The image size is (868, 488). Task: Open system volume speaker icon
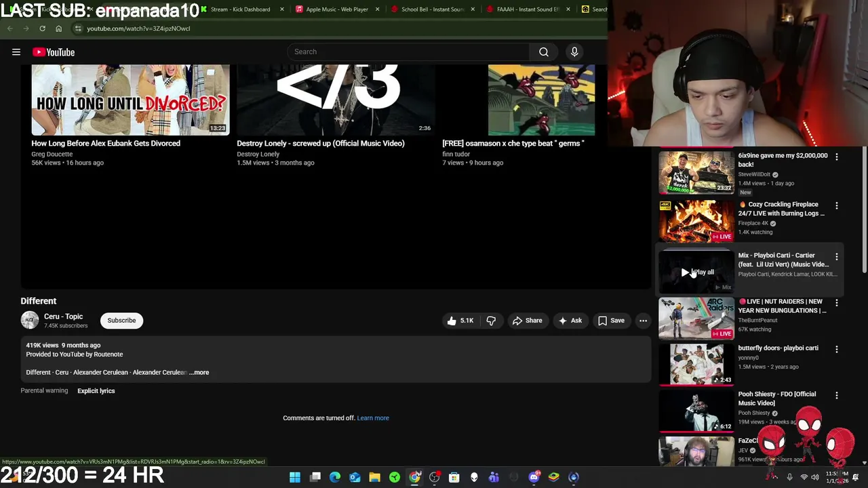click(814, 477)
